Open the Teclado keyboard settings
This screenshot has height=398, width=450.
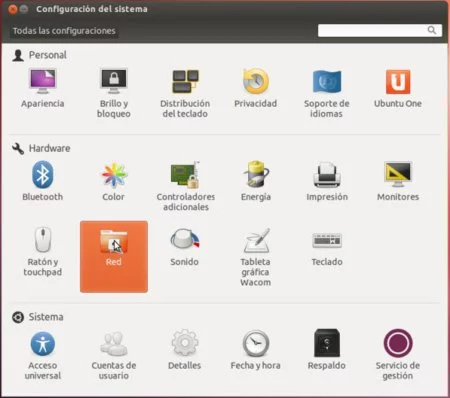point(327,248)
